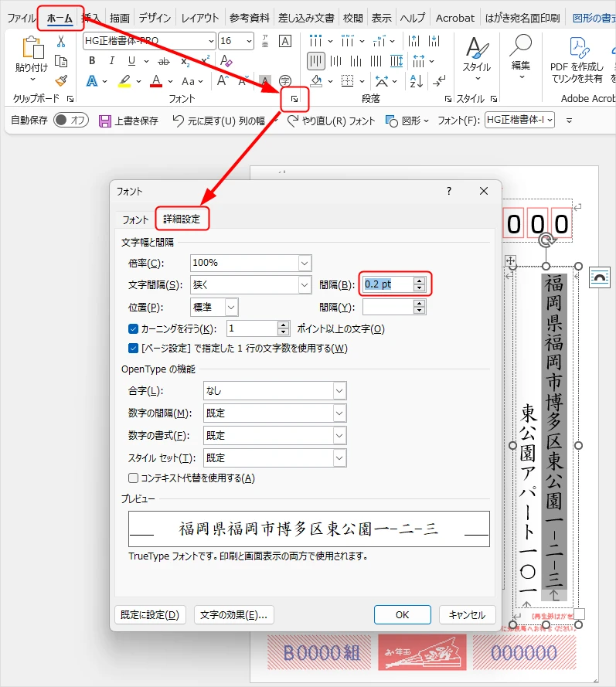
Task: Click 既定に設定 button
Action: [150, 614]
